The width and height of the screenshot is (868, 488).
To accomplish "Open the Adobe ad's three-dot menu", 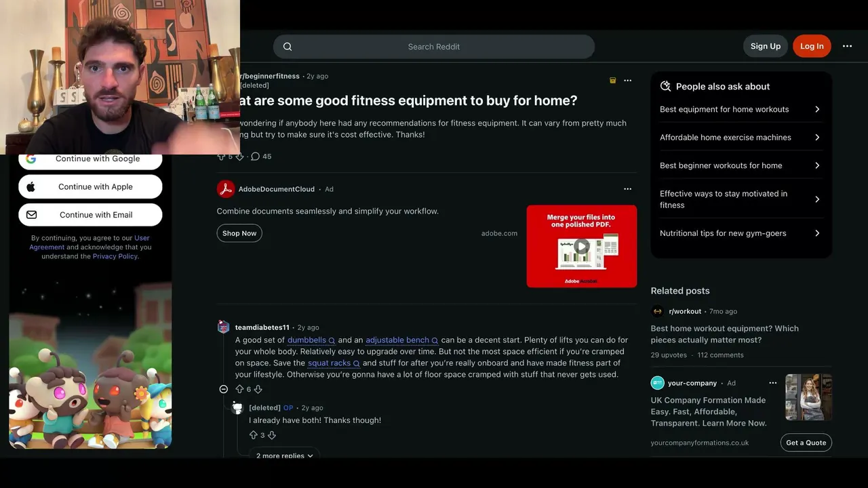I will [x=627, y=189].
